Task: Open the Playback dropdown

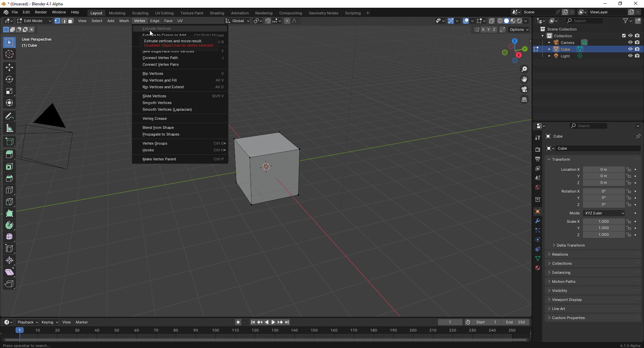Action: [28, 322]
